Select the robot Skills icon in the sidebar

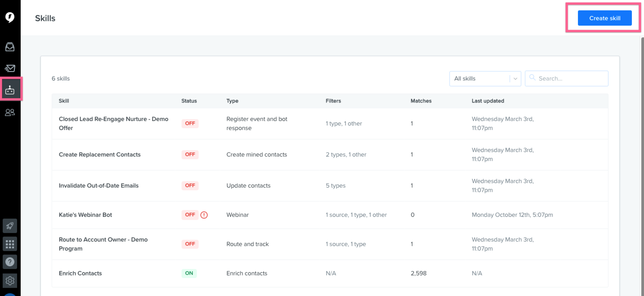[10, 90]
